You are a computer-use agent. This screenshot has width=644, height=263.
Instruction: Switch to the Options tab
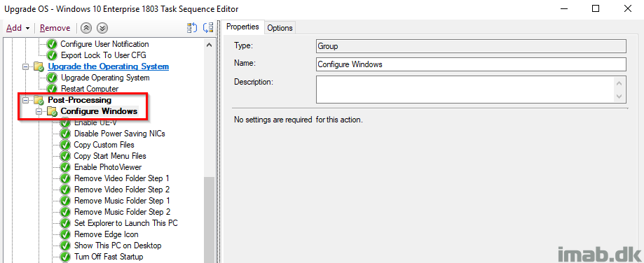[x=280, y=28]
